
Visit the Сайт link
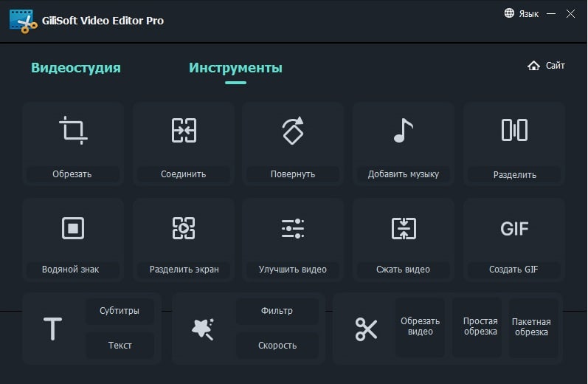(x=555, y=66)
